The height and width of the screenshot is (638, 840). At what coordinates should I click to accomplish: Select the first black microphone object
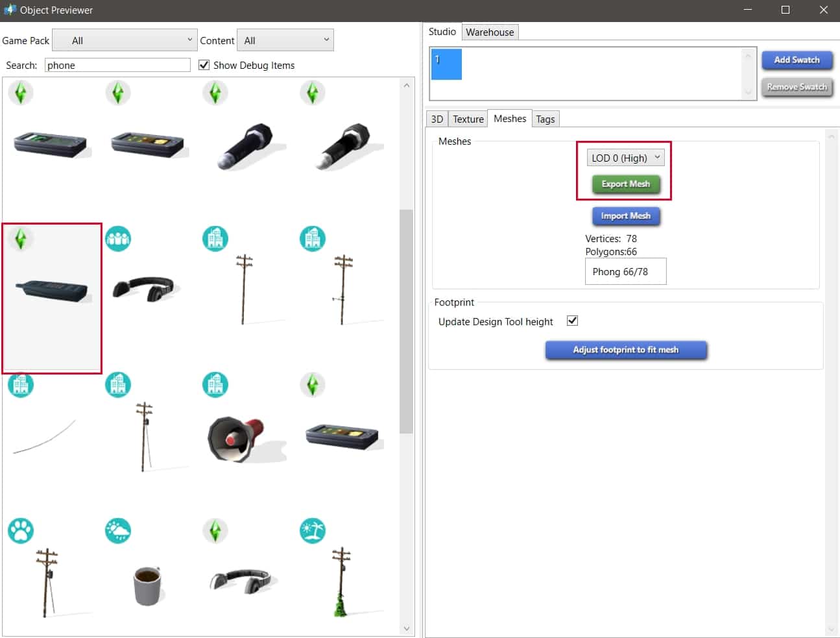coord(247,145)
